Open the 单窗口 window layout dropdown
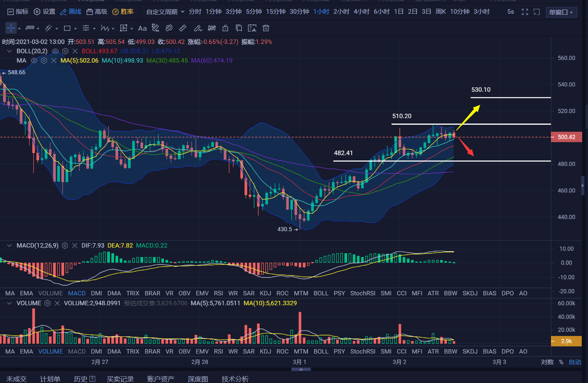The height and width of the screenshot is (383, 588). pyautogui.click(x=561, y=12)
